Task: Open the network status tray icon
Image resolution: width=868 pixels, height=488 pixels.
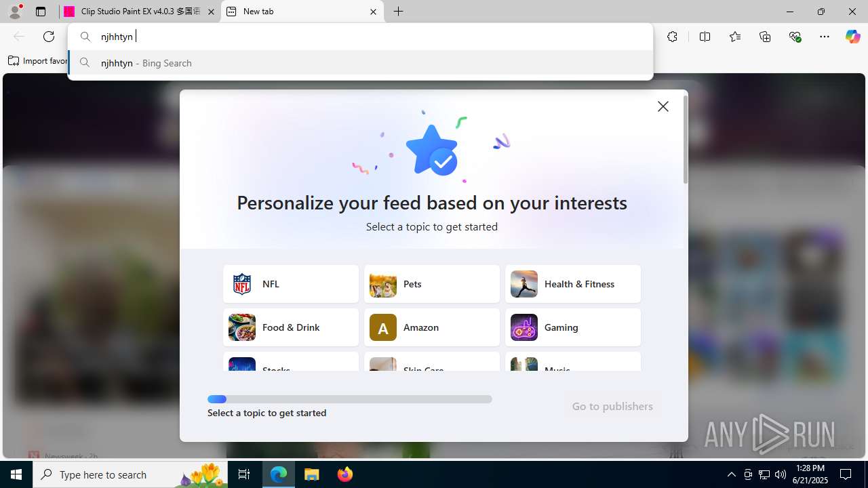Action: tap(764, 474)
